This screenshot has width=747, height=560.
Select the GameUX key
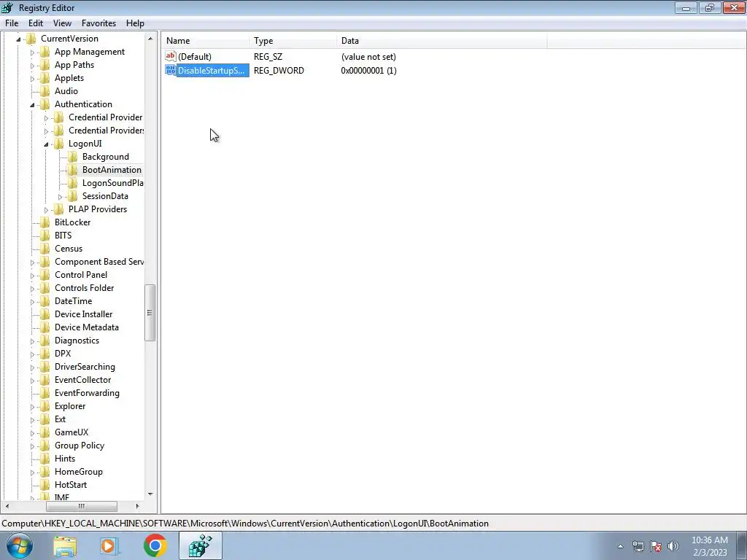click(71, 432)
